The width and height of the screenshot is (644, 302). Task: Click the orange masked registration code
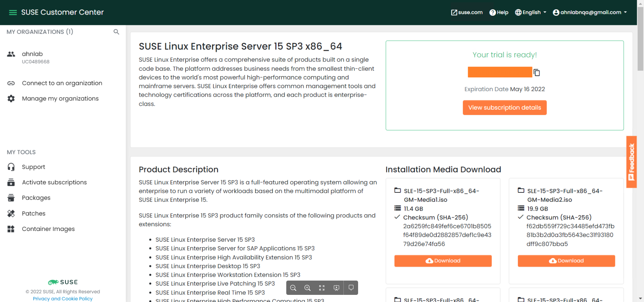tap(500, 72)
